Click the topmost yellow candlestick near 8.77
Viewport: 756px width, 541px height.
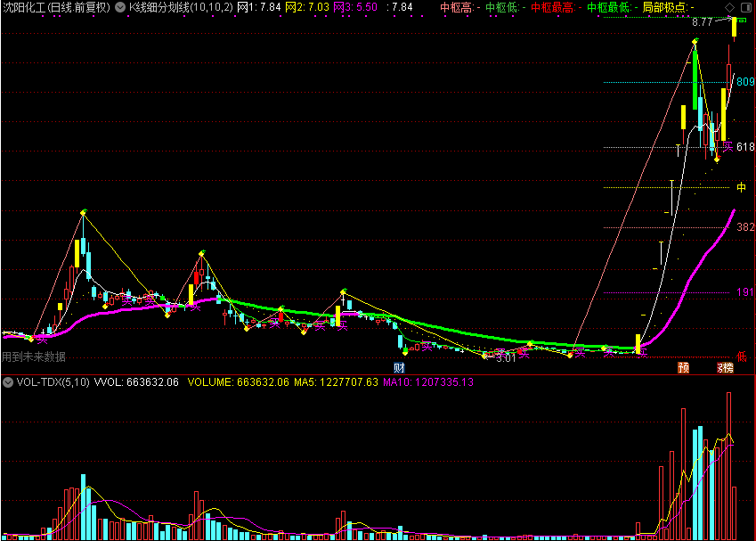coord(735,27)
